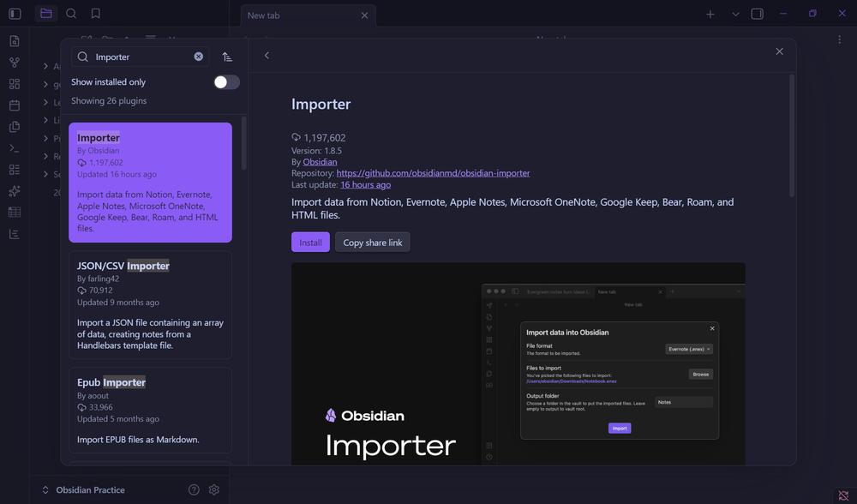Click the 'Showing 26 plugins' text
The width and height of the screenshot is (857, 504).
pos(109,100)
